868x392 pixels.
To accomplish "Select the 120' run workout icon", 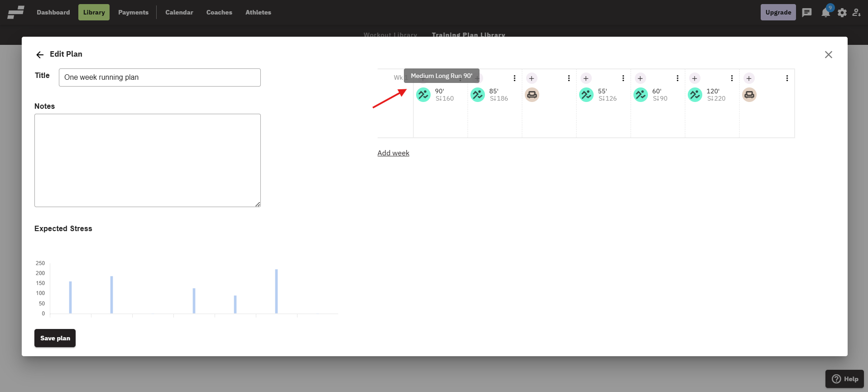I will pos(695,95).
